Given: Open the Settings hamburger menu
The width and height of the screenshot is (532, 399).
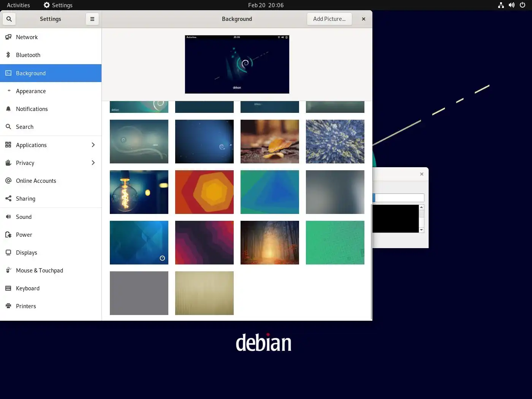Looking at the screenshot, I should click(x=92, y=19).
